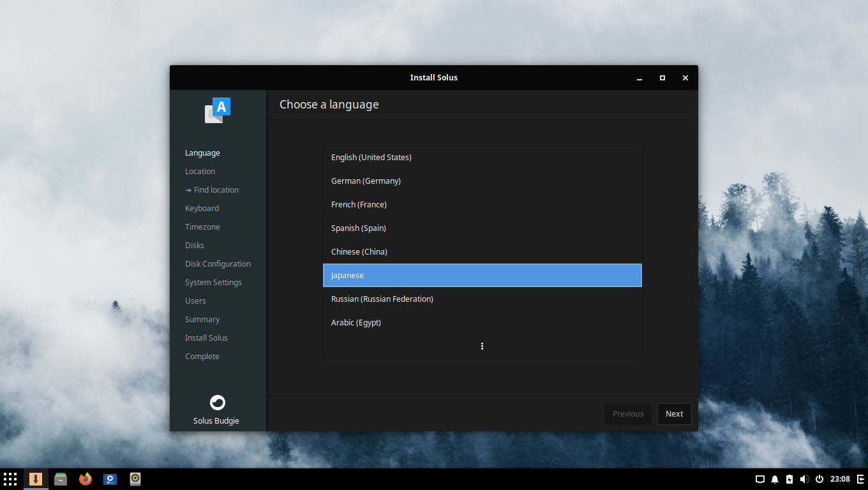Choose Chinese (China) language option

(x=482, y=251)
